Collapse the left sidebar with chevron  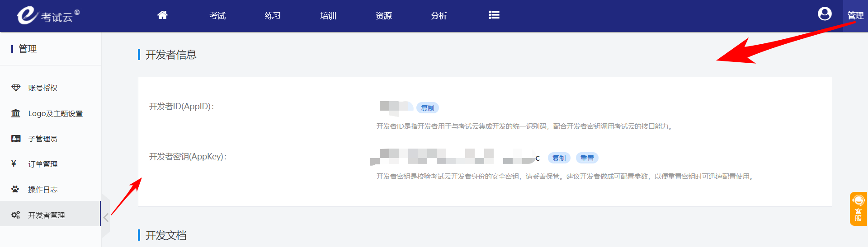click(106, 218)
